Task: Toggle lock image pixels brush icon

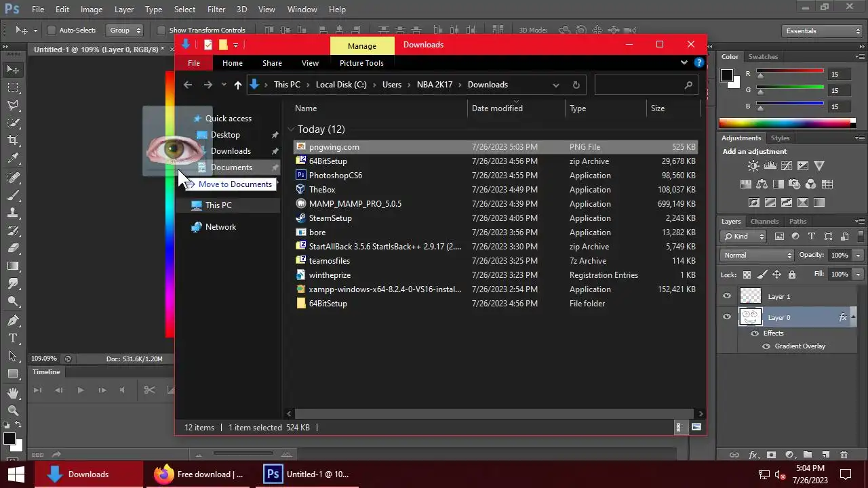Action: (762, 274)
